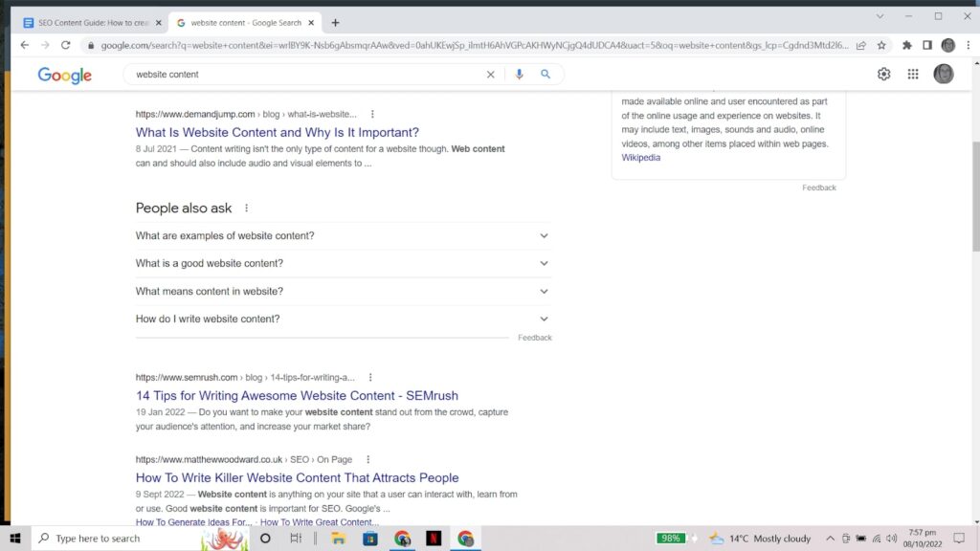Expand 'What means content in website?'

pyautogui.click(x=343, y=291)
